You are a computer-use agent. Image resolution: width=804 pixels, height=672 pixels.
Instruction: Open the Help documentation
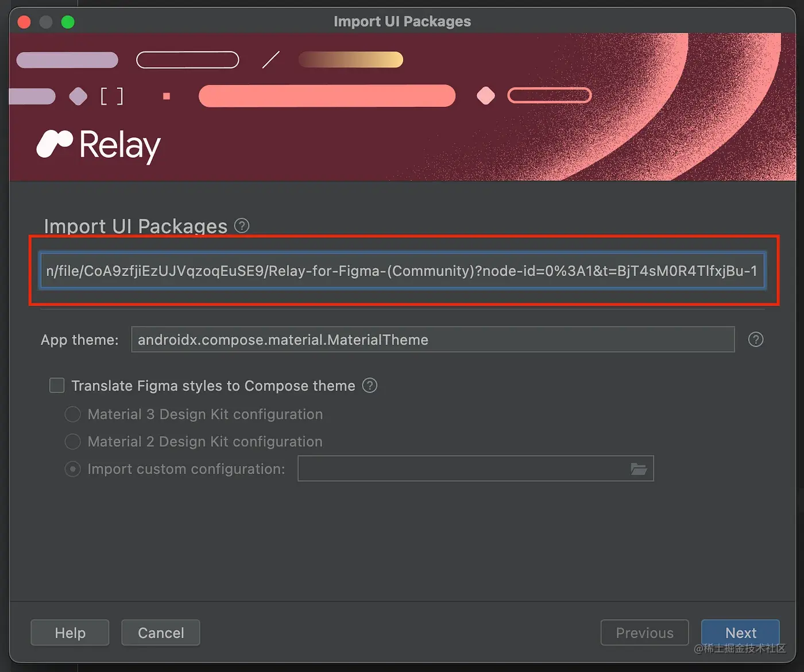pos(69,632)
